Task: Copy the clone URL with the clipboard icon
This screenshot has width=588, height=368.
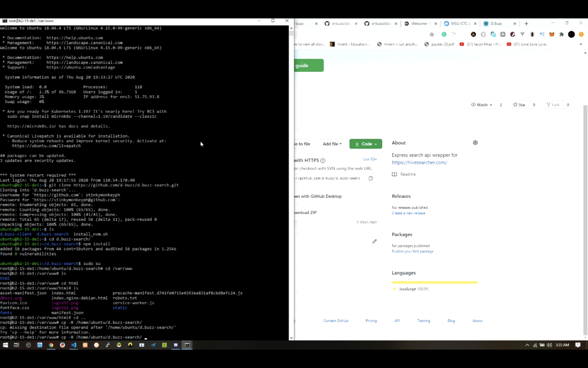Action: pyautogui.click(x=371, y=178)
